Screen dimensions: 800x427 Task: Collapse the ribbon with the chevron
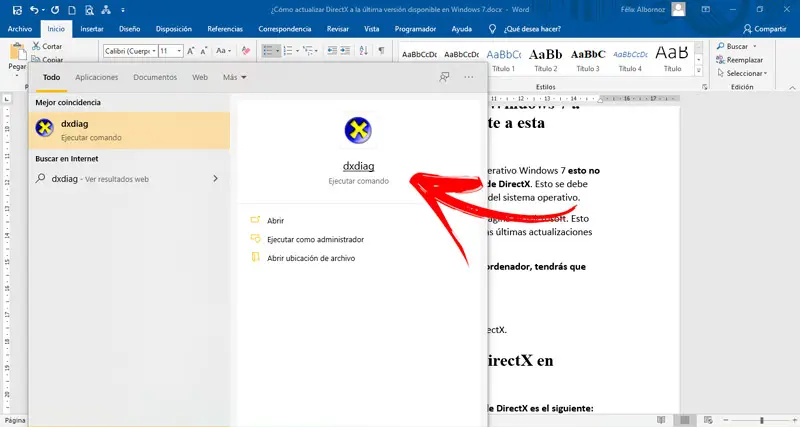[x=792, y=88]
